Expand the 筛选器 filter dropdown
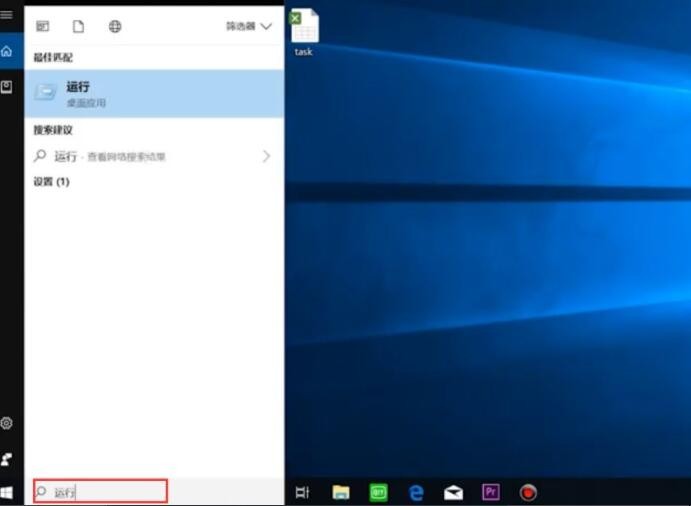 coord(248,26)
